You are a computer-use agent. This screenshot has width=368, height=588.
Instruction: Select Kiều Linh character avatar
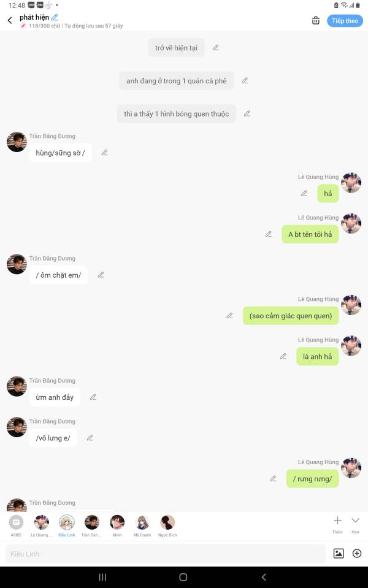tap(67, 525)
